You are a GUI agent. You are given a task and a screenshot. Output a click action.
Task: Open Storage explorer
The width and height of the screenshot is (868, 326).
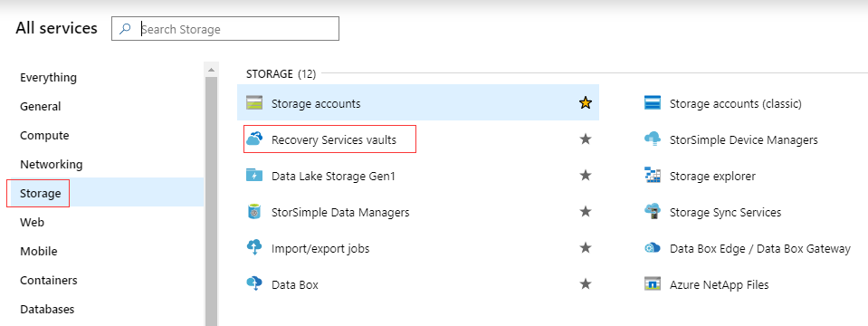pos(712,176)
